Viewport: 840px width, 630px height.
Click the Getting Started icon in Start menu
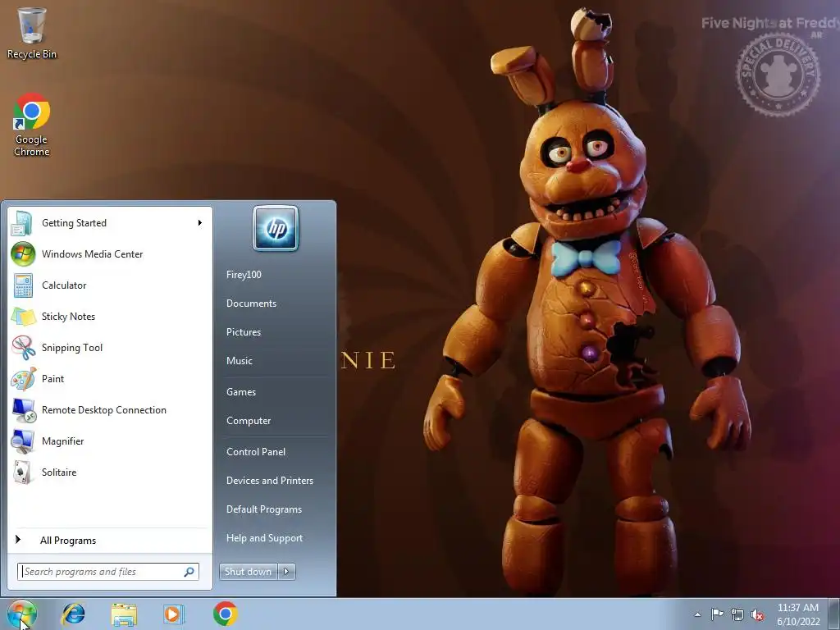22,223
